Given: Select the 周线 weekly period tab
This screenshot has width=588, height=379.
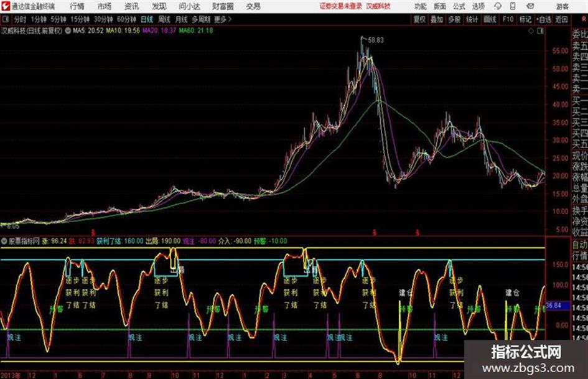Looking at the screenshot, I should [x=164, y=19].
